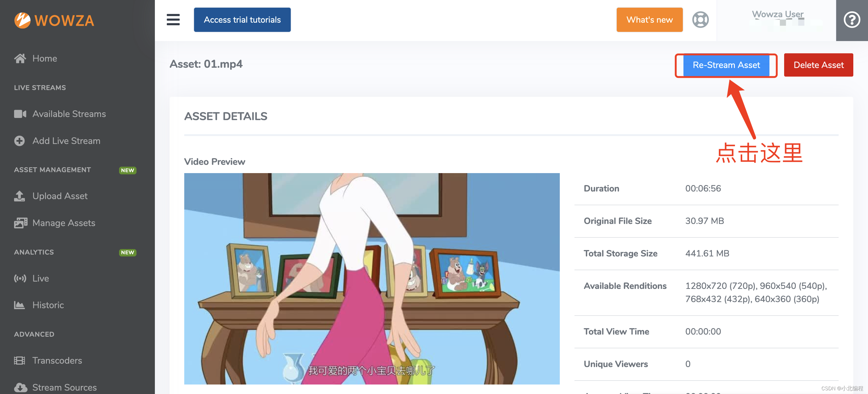Click the Video Preview label
This screenshot has width=868, height=394.
(x=214, y=161)
